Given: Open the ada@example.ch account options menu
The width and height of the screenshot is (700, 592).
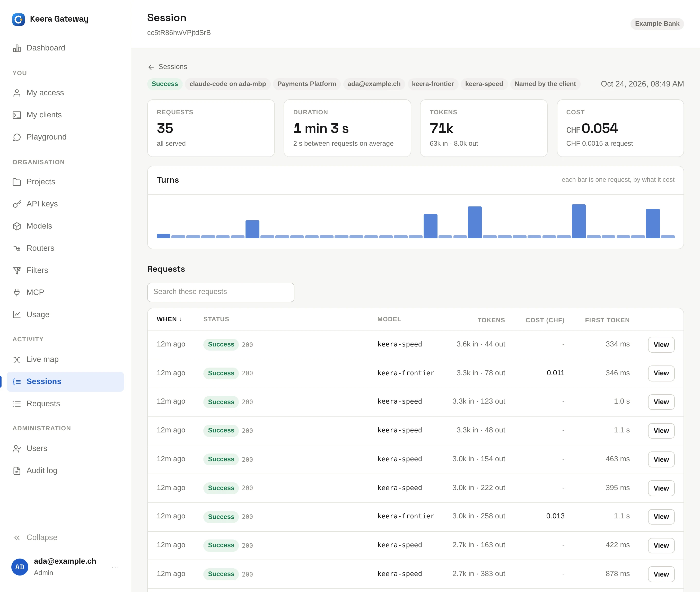Looking at the screenshot, I should [x=115, y=567].
